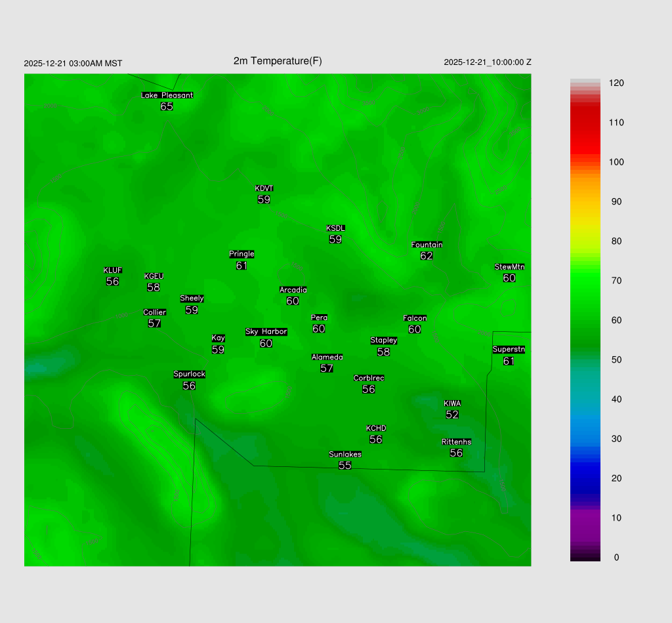Click the KSDL station temperature reading

tap(335, 239)
